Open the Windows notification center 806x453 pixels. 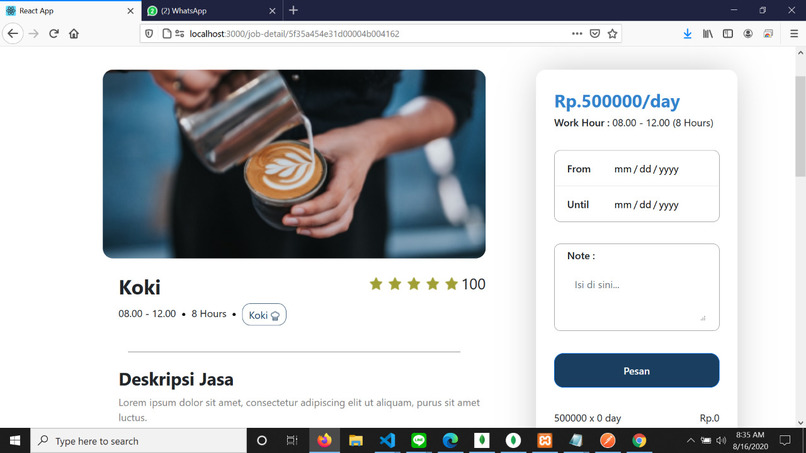785,441
